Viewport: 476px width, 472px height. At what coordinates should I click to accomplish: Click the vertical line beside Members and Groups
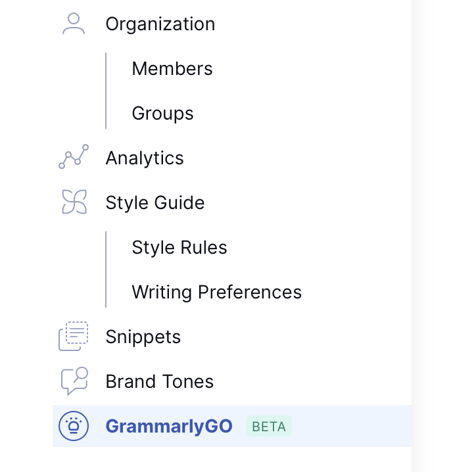(x=106, y=91)
